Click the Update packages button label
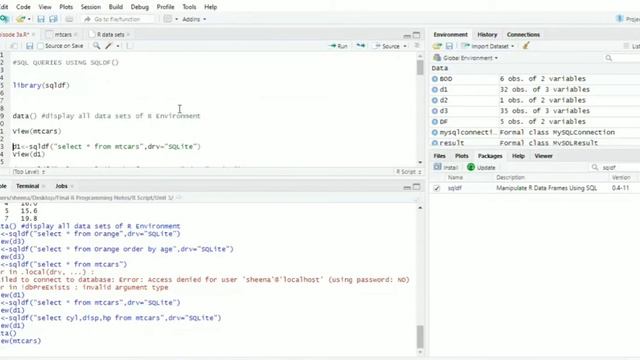Viewport: 640px width, 360px height. 486,167
